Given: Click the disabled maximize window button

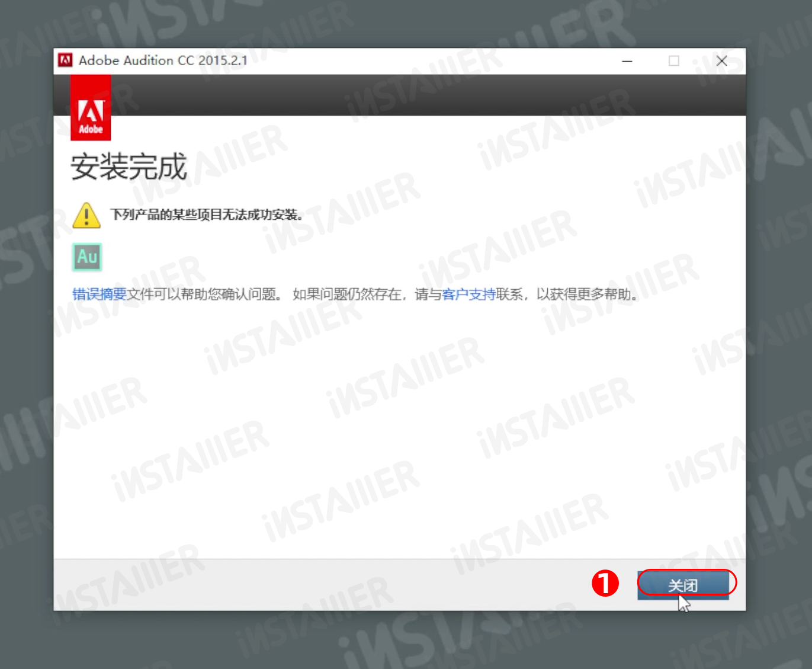Looking at the screenshot, I should [x=674, y=61].
